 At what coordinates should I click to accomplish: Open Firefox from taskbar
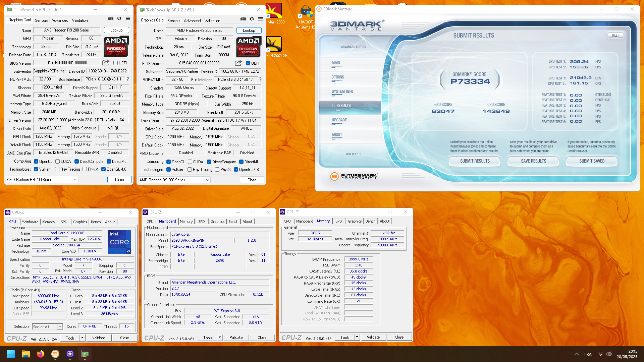click(x=41, y=354)
